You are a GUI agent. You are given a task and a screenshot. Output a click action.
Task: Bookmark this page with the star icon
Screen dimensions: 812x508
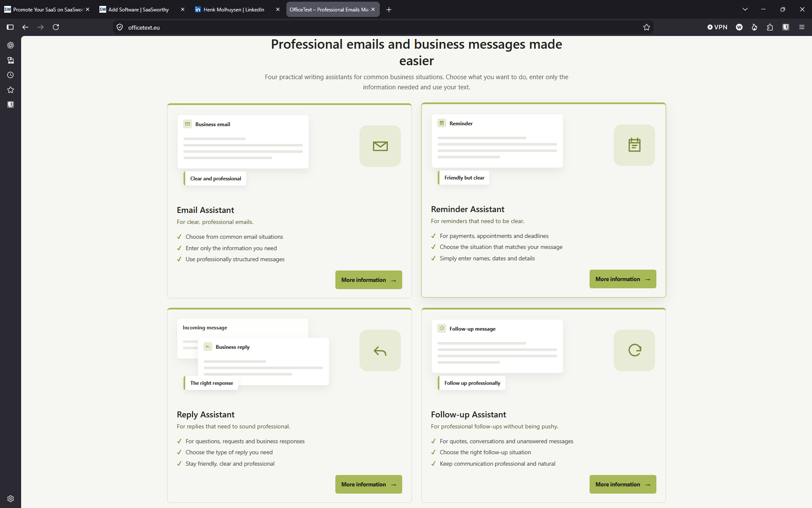click(647, 27)
